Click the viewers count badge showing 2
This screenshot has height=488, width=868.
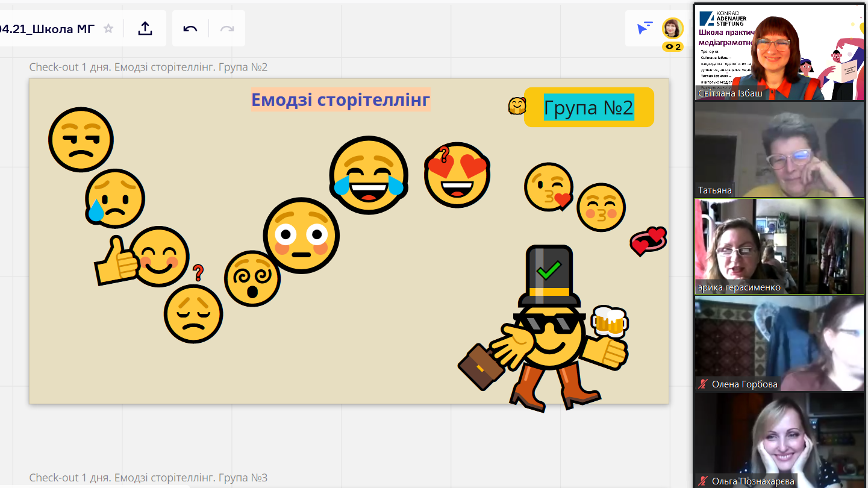pyautogui.click(x=672, y=47)
